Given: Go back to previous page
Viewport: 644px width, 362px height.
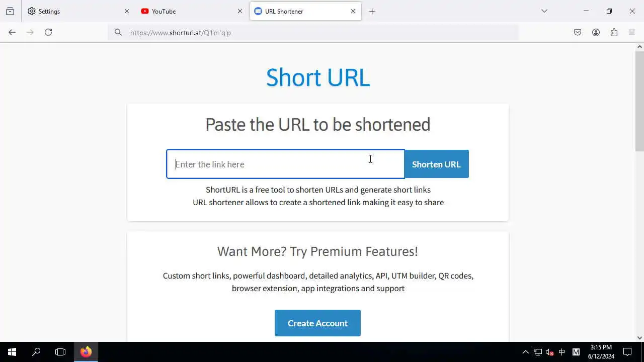Looking at the screenshot, I should (x=12, y=32).
